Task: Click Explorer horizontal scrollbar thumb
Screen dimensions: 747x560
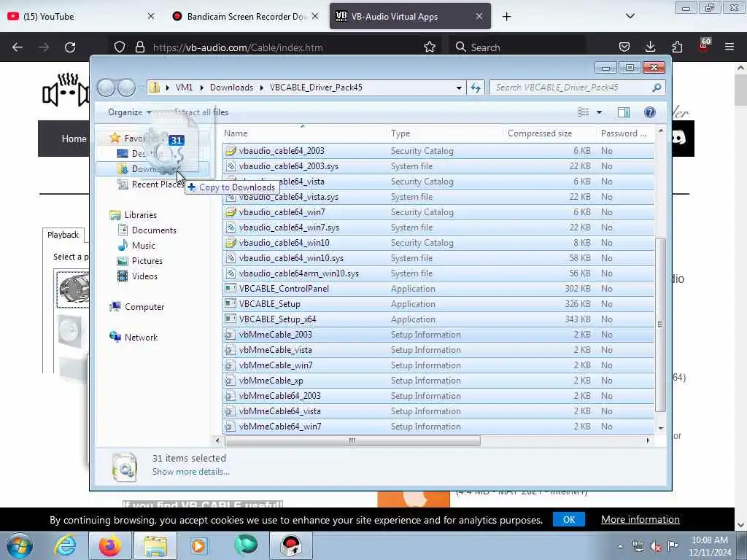Action: pos(352,441)
